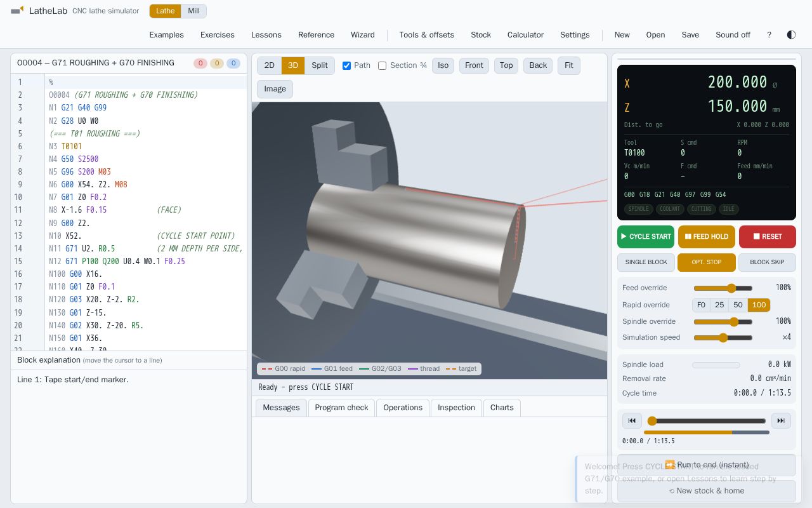Viewport: 812px width, 508px height.
Task: Click the Image export button
Action: [x=275, y=89]
